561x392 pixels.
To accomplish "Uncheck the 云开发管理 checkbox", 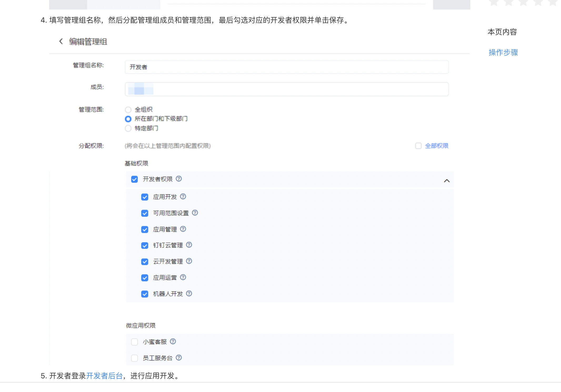I will [145, 262].
